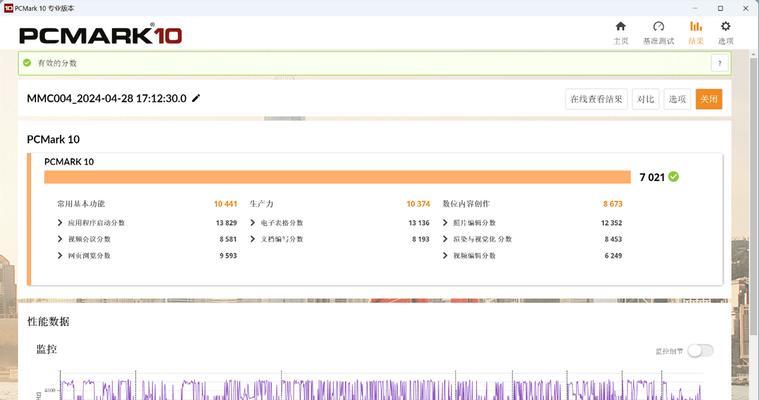Click 生产力 score 10 374

pos(418,204)
